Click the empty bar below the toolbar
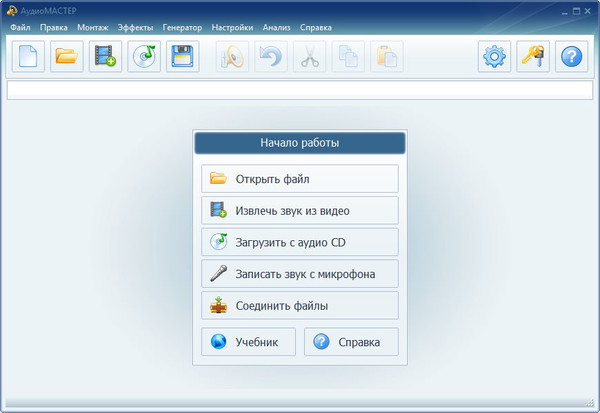The image size is (600, 413). tap(300, 90)
